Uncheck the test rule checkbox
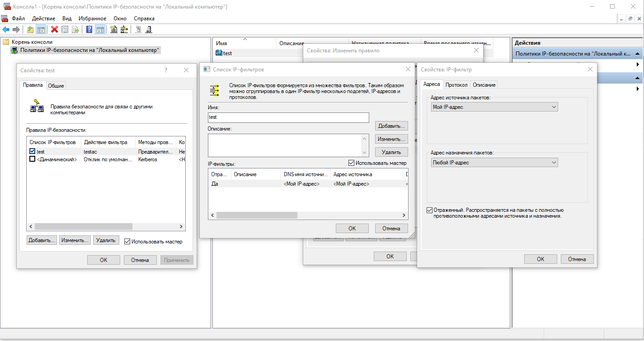This screenshot has width=644, height=341. pos(33,152)
